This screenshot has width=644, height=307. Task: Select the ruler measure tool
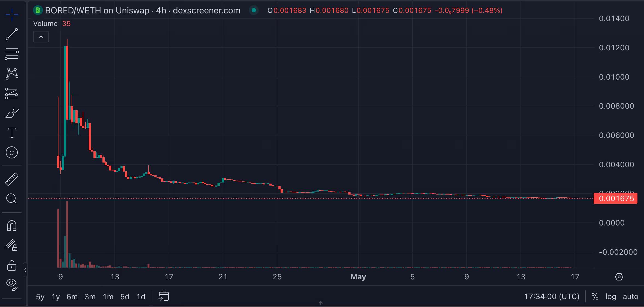point(12,179)
